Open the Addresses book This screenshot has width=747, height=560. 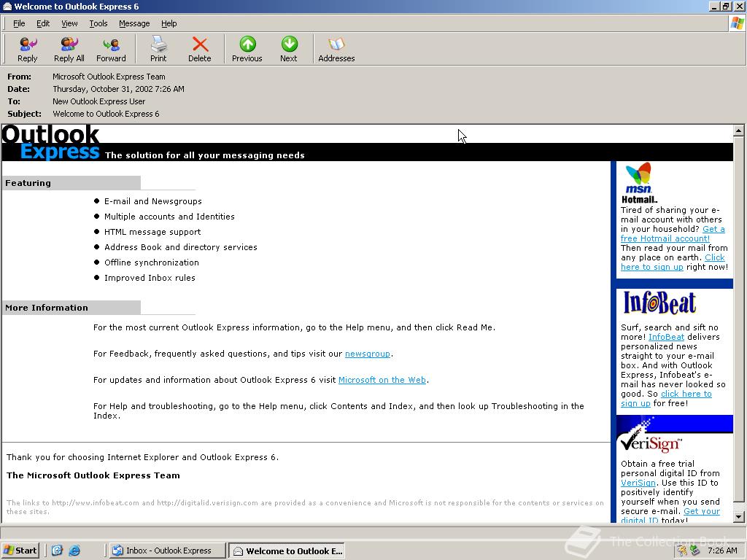tap(336, 49)
